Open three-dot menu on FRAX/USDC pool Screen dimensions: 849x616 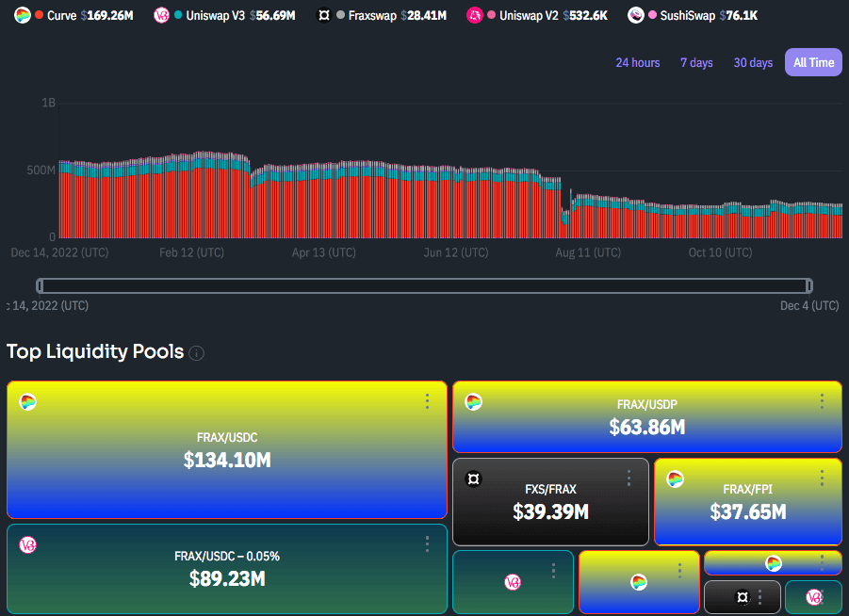tap(427, 401)
